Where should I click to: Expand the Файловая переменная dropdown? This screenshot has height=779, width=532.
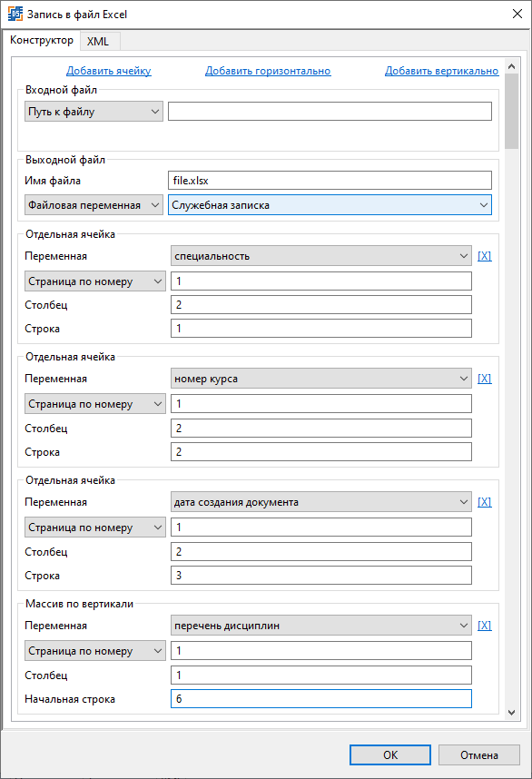click(94, 205)
